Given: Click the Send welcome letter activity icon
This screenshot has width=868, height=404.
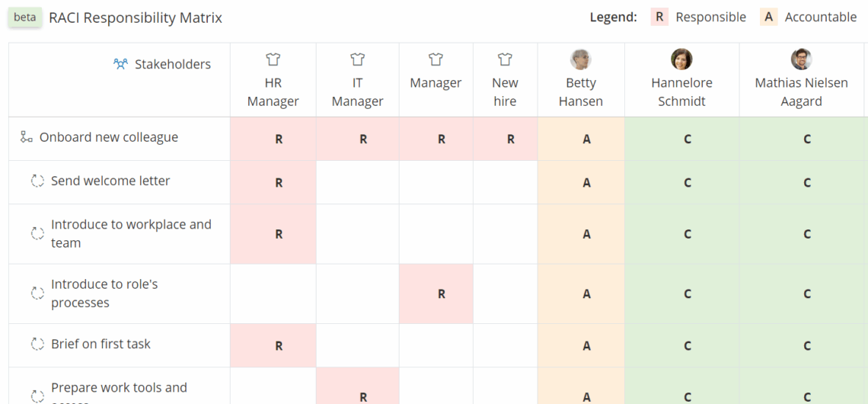Looking at the screenshot, I should tap(37, 181).
